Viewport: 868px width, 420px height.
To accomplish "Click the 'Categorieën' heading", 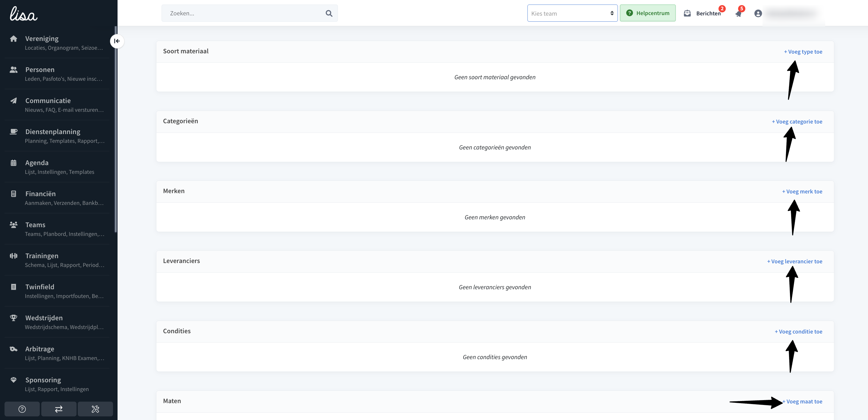I will point(180,121).
